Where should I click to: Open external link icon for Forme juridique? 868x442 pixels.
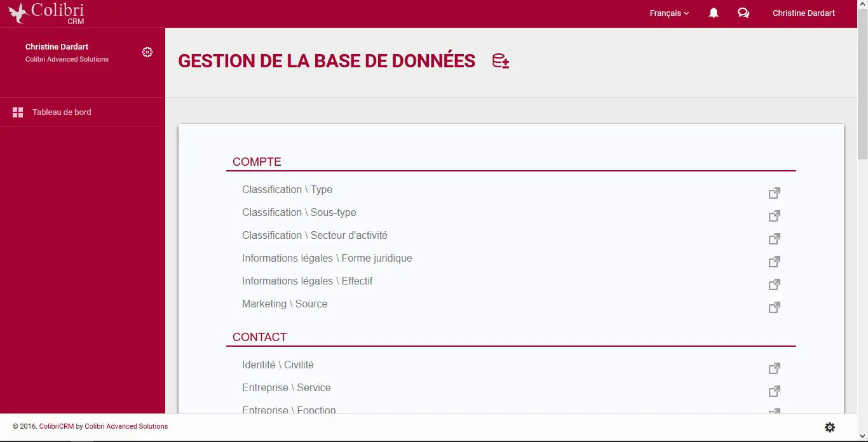coord(775,261)
